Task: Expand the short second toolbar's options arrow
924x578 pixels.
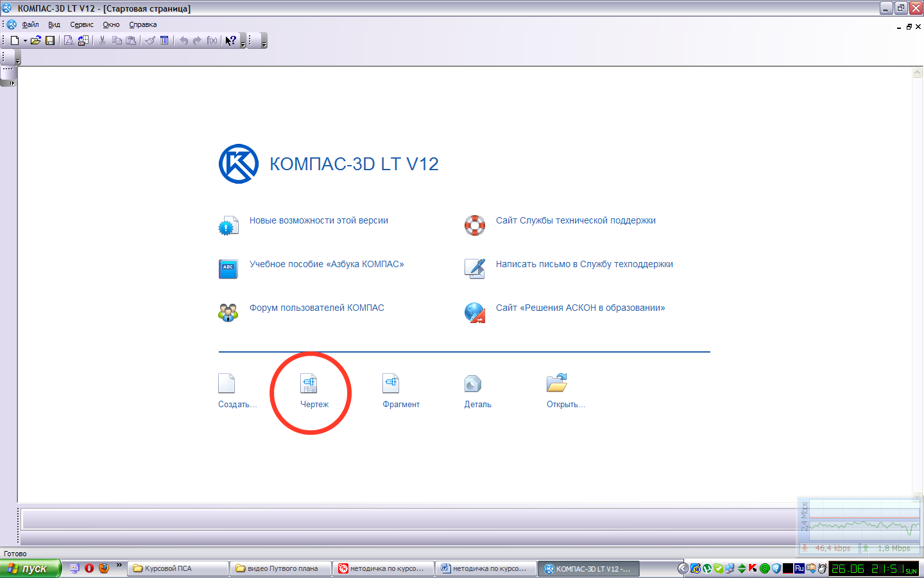Action: click(x=264, y=41)
